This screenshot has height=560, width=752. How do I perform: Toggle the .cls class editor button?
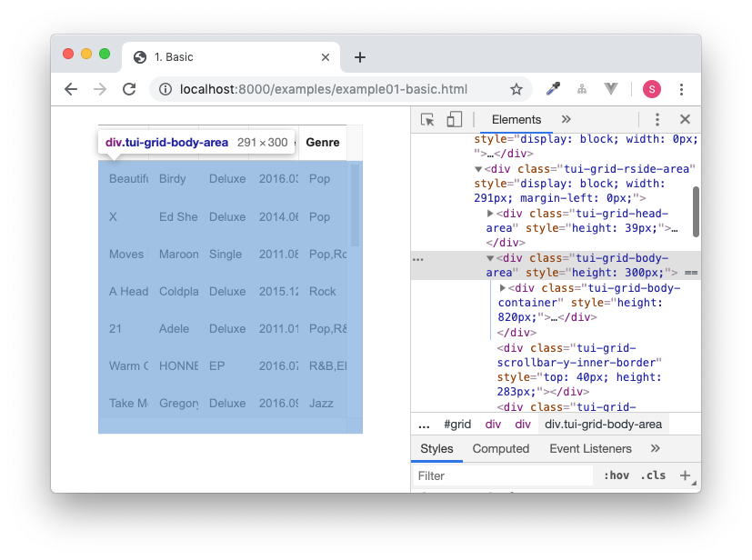653,475
